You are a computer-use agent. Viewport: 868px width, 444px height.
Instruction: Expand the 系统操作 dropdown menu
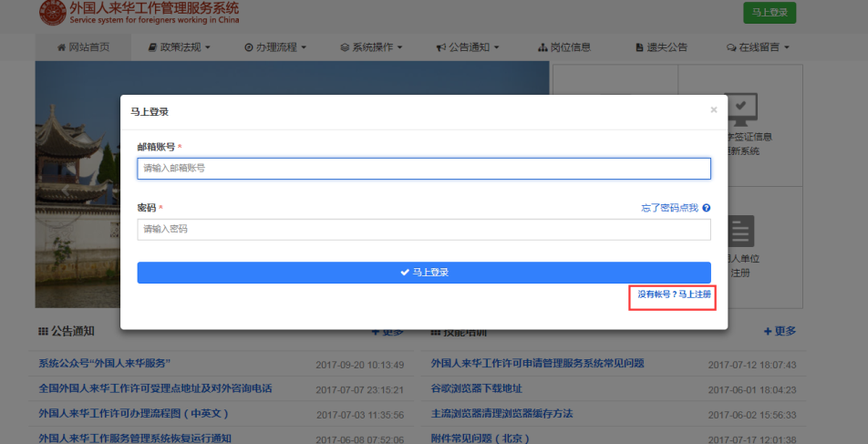pyautogui.click(x=371, y=47)
